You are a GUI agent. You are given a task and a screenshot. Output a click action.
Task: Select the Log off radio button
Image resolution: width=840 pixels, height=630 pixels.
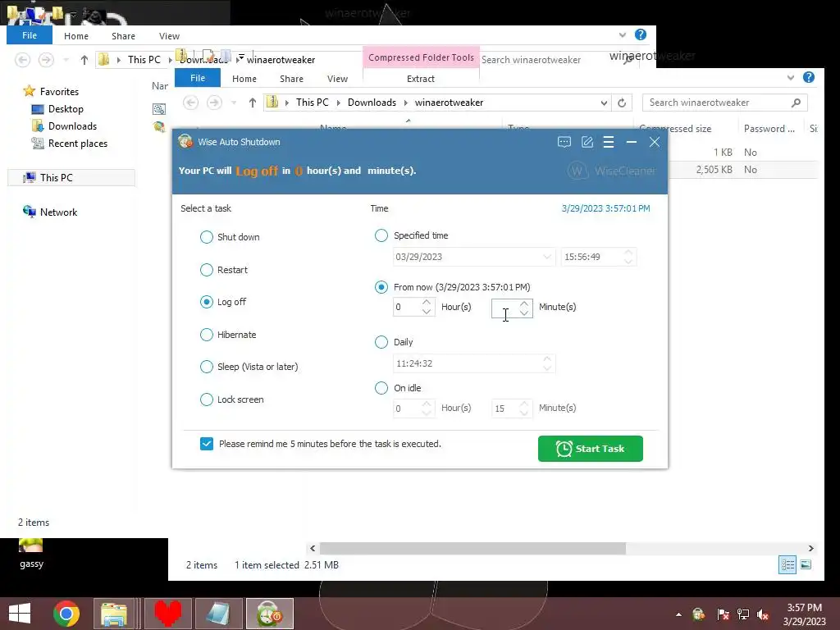[206, 302]
